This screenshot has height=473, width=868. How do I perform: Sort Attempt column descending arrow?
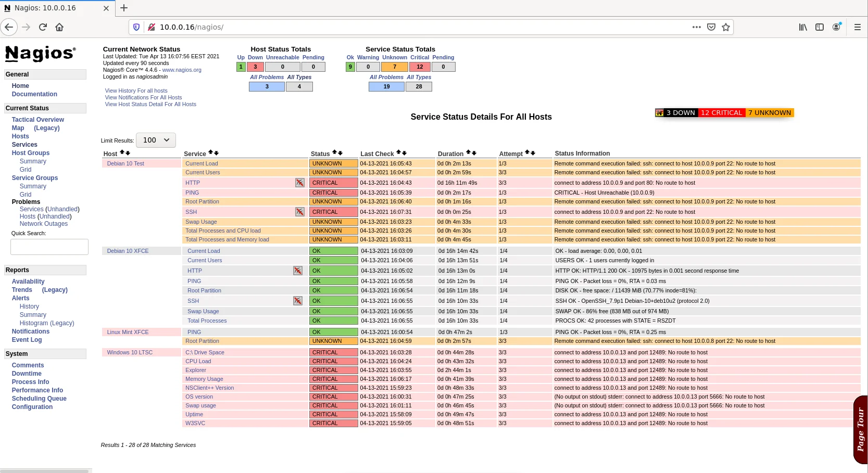pos(533,153)
